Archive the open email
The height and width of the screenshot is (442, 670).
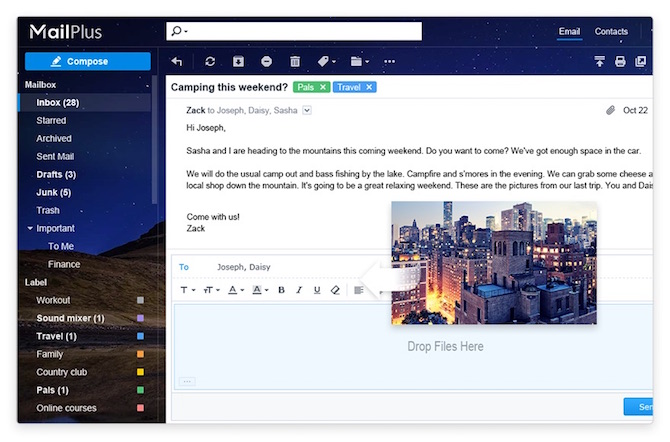click(238, 62)
